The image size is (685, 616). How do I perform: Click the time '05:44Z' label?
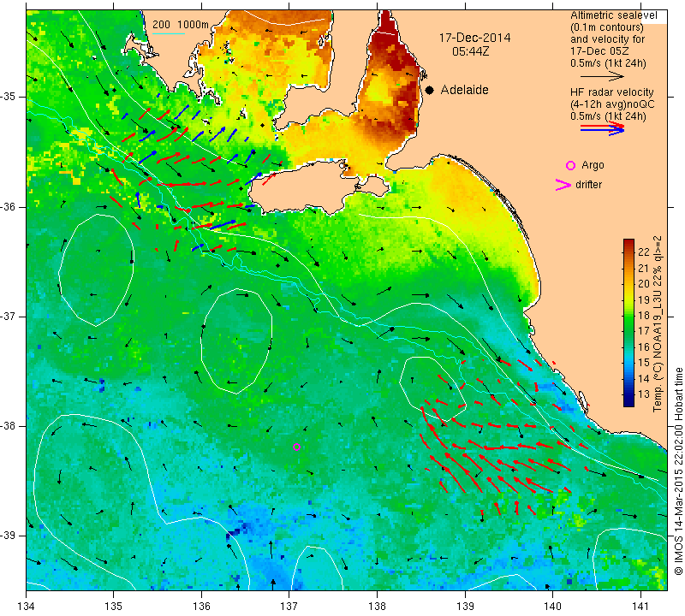[470, 51]
